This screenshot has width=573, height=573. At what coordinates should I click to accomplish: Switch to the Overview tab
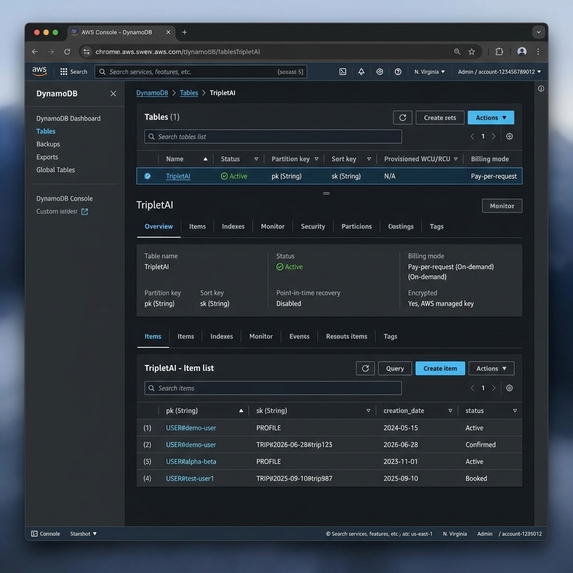159,227
